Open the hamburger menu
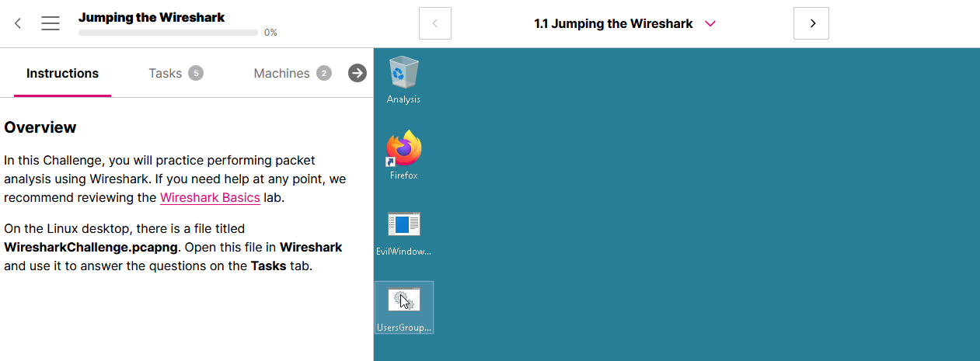Viewport: 980px width, 361px height. [51, 23]
